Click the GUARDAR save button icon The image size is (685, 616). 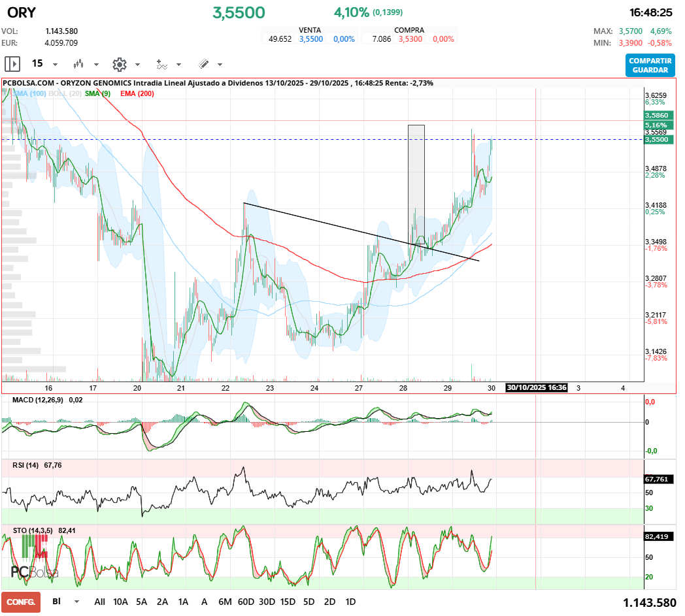(650, 71)
